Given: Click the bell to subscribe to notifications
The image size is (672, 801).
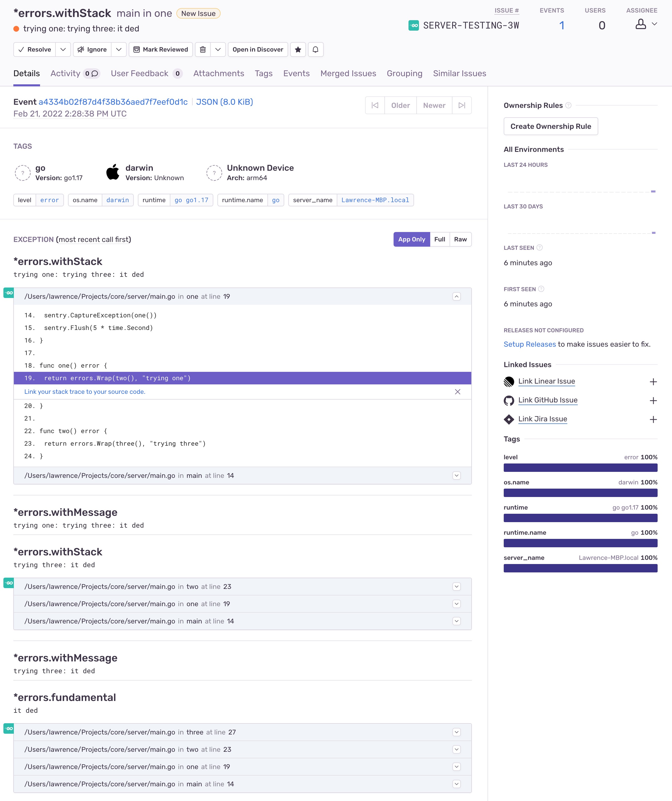Looking at the screenshot, I should tap(316, 49).
